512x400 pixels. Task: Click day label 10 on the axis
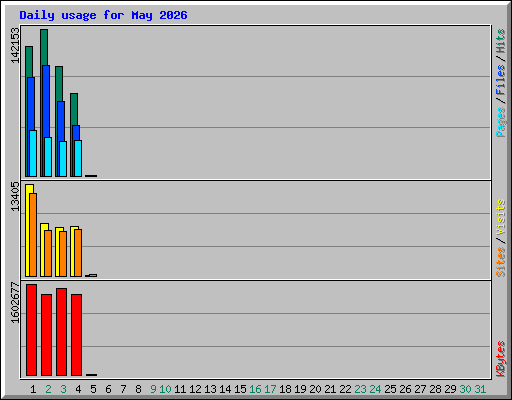(165, 389)
